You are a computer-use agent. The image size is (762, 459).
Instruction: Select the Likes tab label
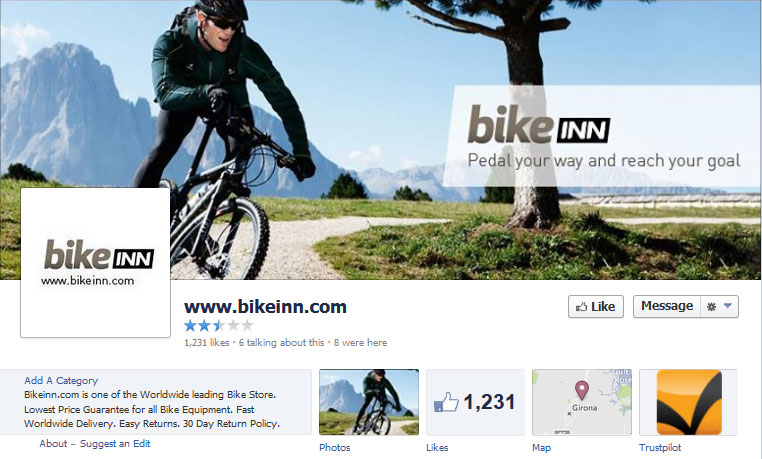[x=437, y=447]
